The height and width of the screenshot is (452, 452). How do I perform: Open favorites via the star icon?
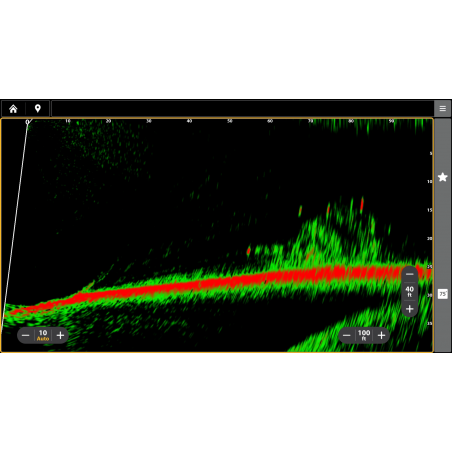[443, 177]
